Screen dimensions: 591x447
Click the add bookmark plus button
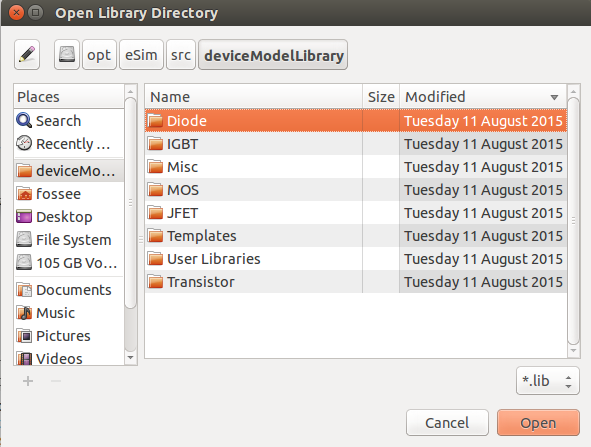point(28,381)
